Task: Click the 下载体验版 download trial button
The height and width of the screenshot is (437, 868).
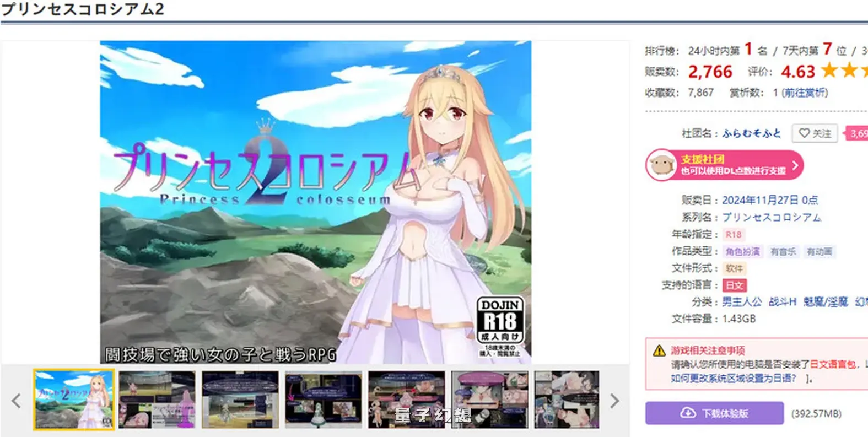Action: click(714, 413)
